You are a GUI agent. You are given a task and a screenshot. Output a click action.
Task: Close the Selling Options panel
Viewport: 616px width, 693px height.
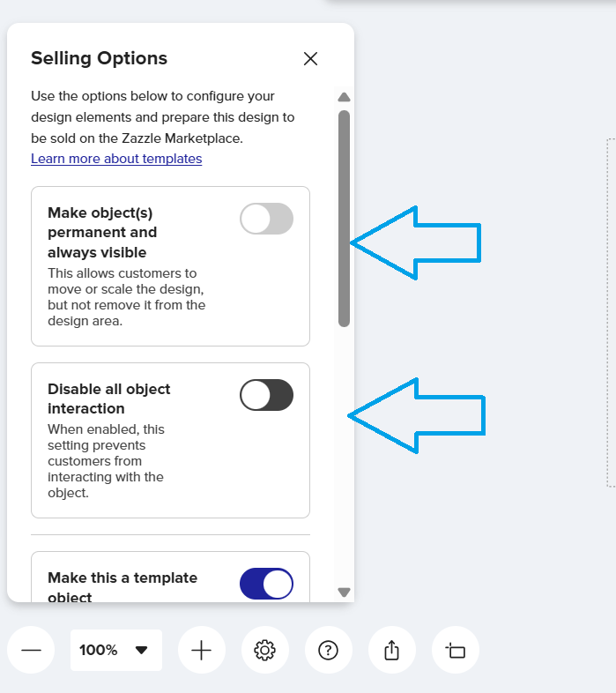(310, 59)
